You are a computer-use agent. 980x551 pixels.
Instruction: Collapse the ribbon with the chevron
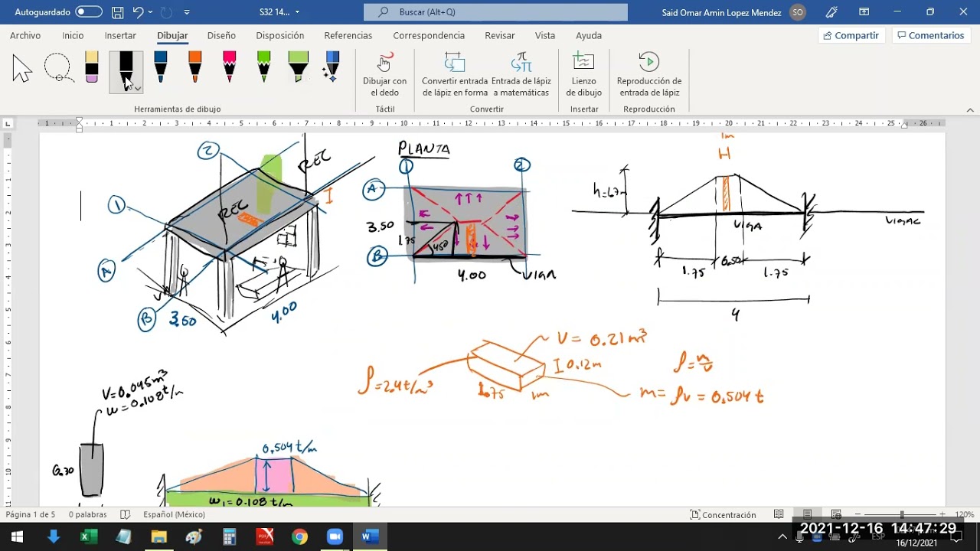click(x=970, y=109)
